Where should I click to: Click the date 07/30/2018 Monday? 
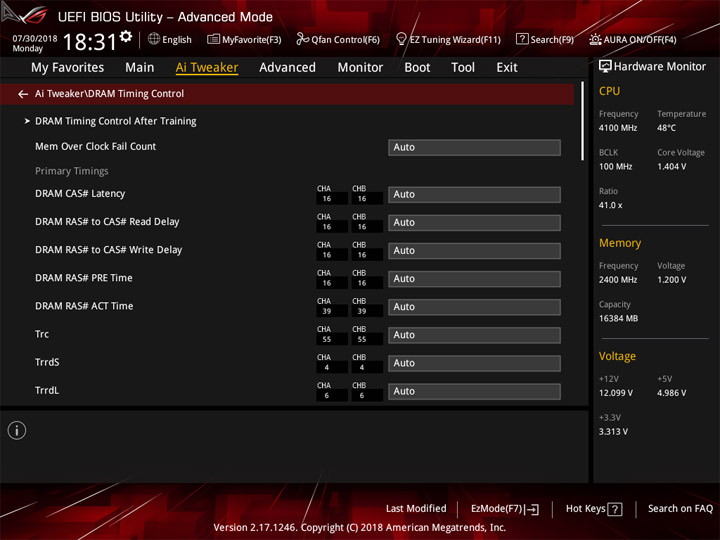[x=34, y=44]
